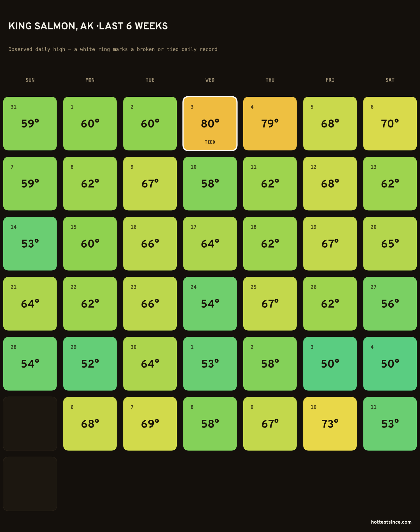Choose the day 31 tile showing 59°
This screenshot has width=420, height=532.
click(30, 124)
